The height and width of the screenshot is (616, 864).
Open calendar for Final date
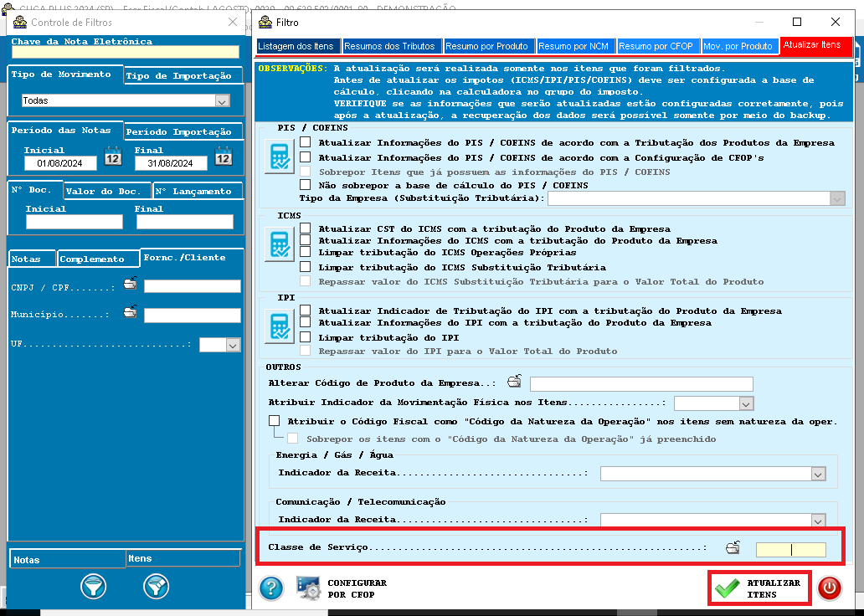(224, 157)
